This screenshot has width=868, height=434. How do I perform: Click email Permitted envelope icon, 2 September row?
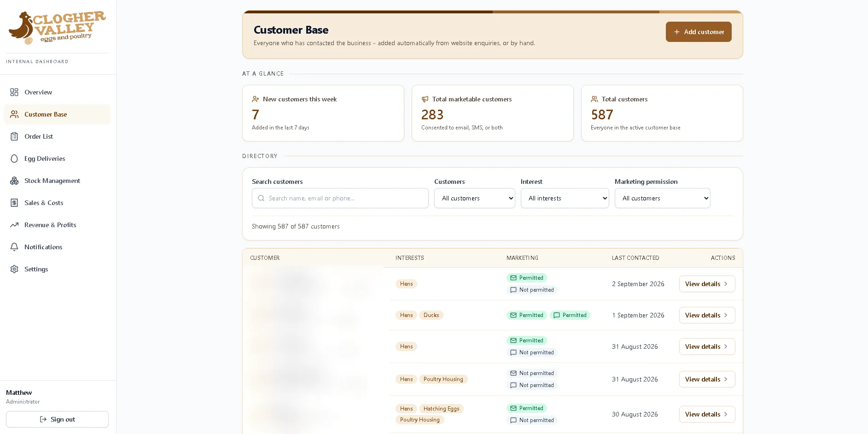(x=513, y=278)
